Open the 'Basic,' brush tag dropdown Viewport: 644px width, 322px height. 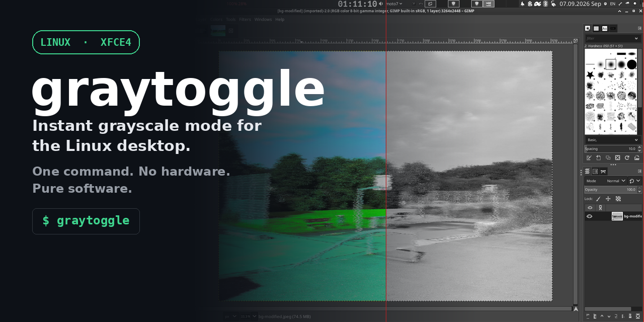tap(613, 140)
